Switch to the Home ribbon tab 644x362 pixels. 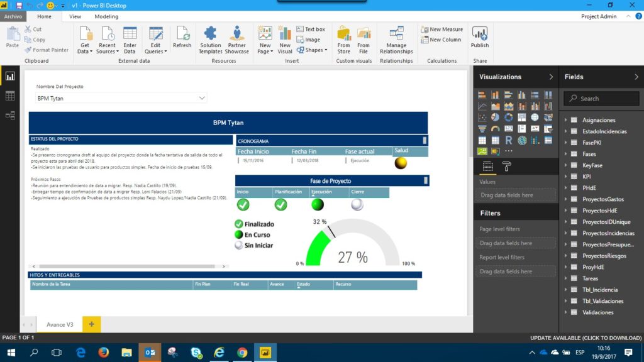click(45, 16)
